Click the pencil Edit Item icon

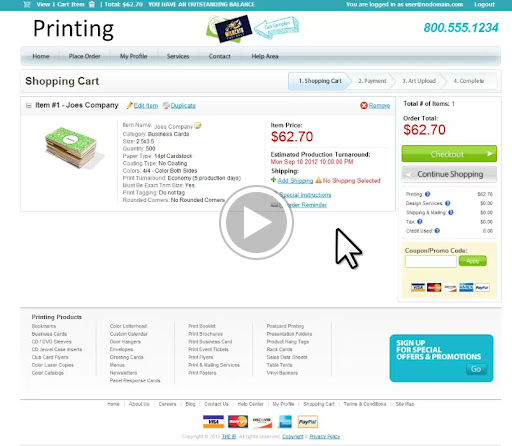[x=130, y=105]
